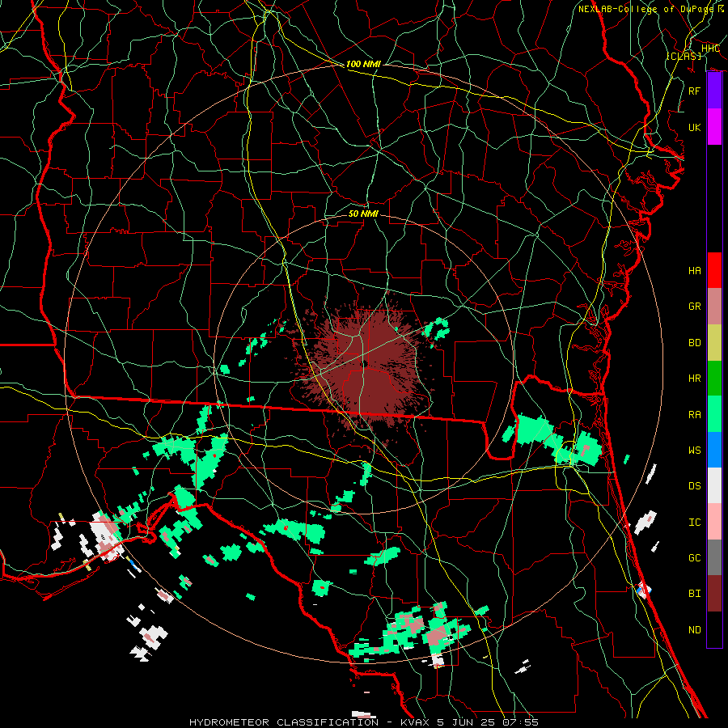Viewport: 728px width, 728px height.
Task: Click the BI legend label
Action: [x=695, y=594]
